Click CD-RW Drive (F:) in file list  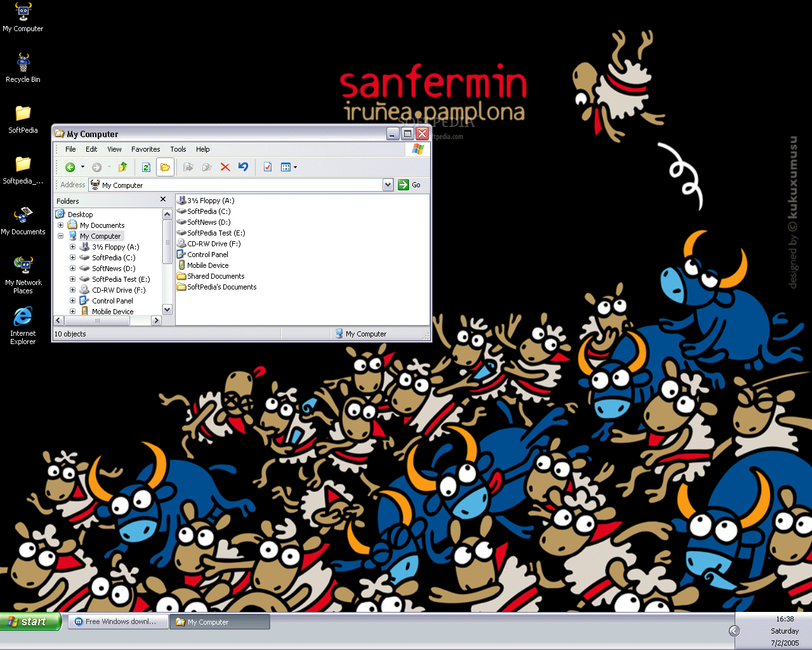(x=209, y=244)
